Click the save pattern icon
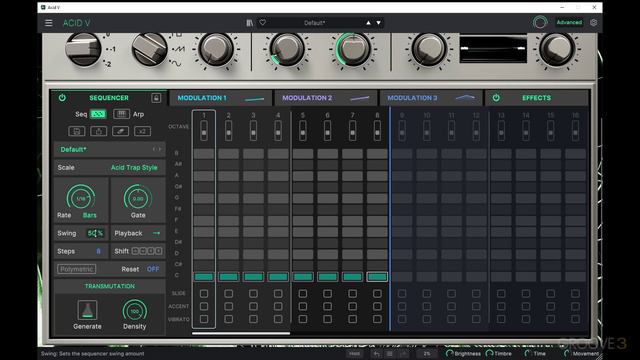 click(77, 131)
